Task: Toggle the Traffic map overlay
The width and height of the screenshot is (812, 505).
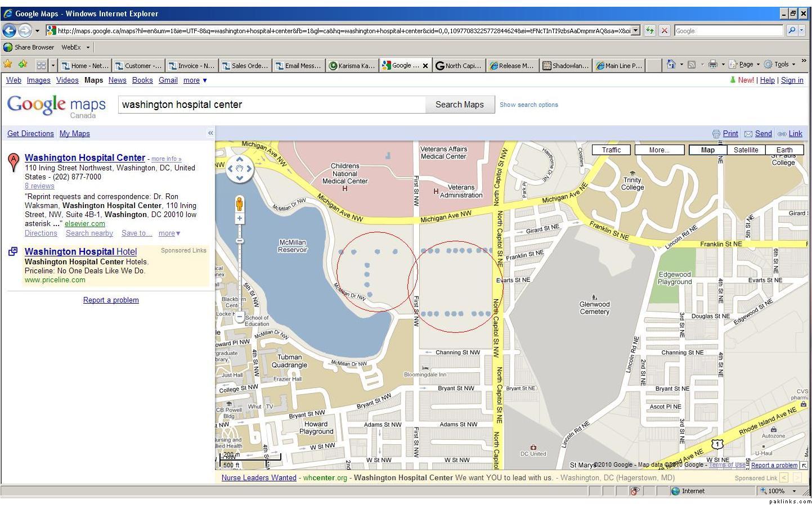Action: pos(611,150)
